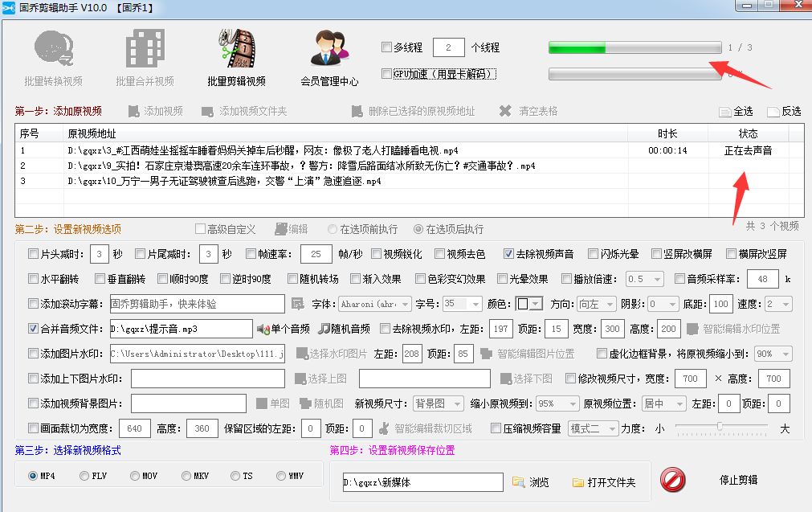Open the 批量合并视频 building icon
The image size is (812, 512).
click(x=145, y=48)
